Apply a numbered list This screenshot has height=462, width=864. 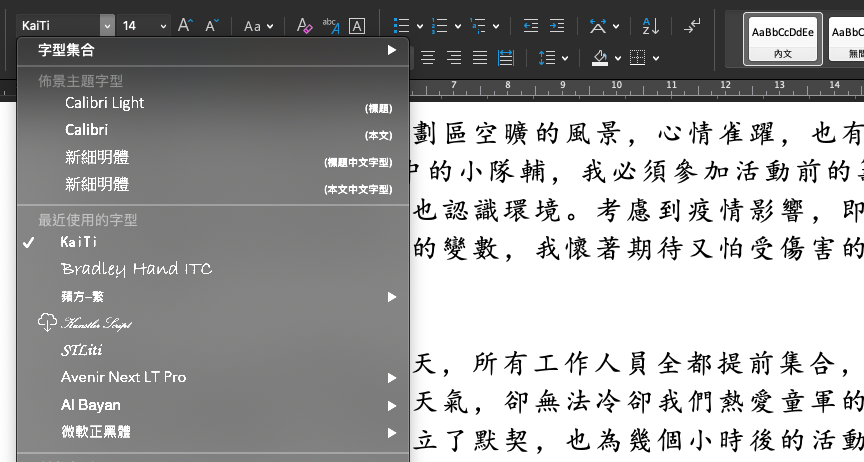tap(440, 25)
